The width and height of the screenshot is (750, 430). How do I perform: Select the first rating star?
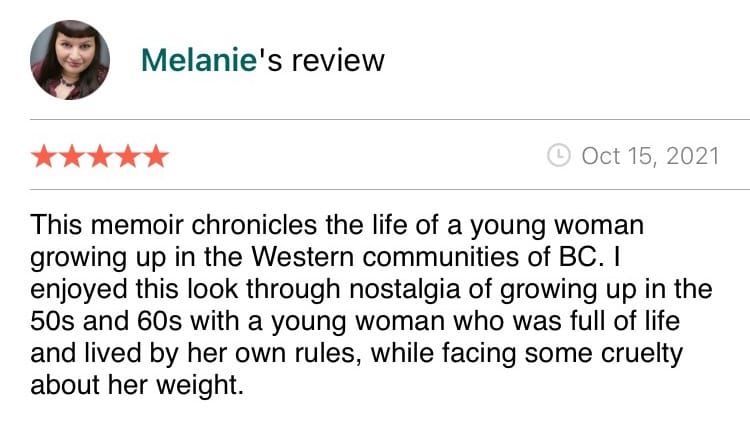(44, 156)
